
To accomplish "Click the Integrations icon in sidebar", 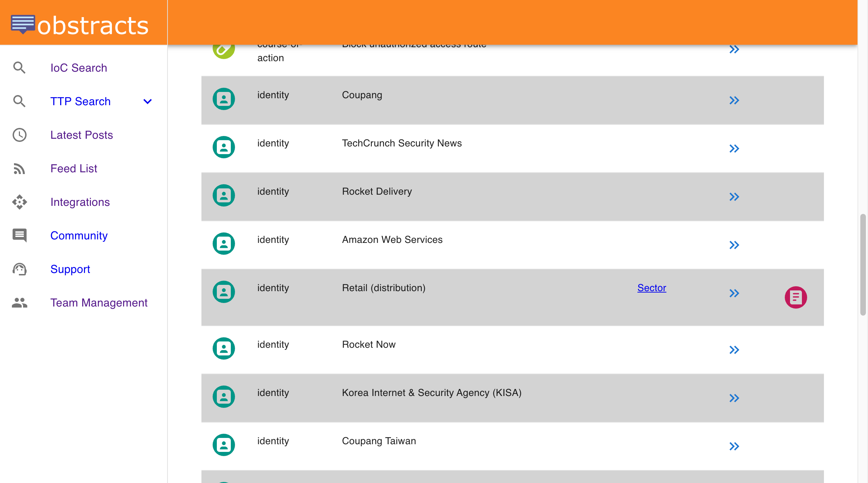I will [x=19, y=202].
